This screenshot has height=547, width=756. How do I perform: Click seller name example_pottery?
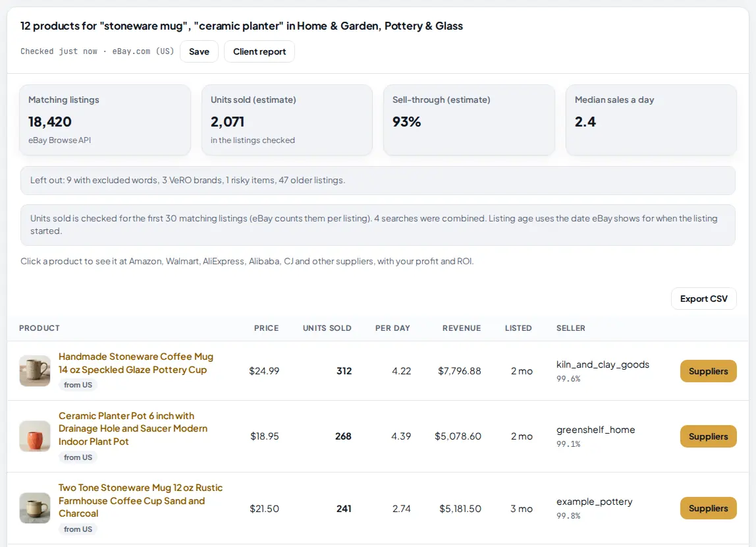pos(594,502)
